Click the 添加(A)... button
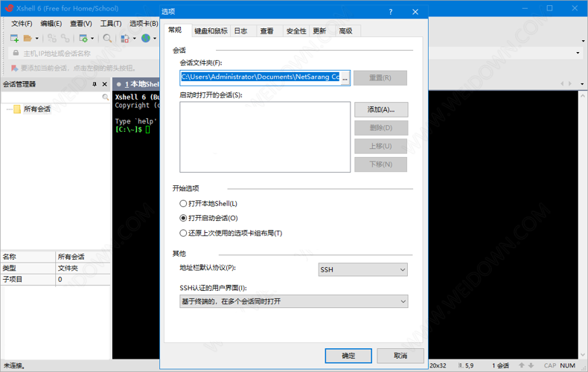The image size is (588, 372). pos(380,109)
